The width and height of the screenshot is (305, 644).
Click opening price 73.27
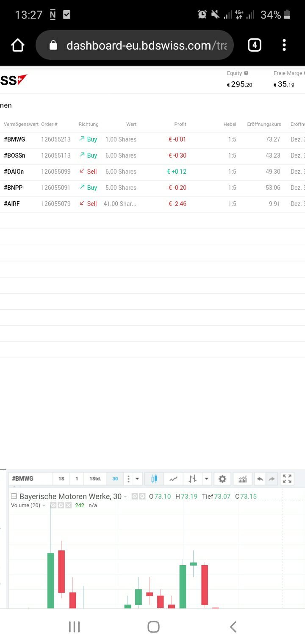[273, 139]
